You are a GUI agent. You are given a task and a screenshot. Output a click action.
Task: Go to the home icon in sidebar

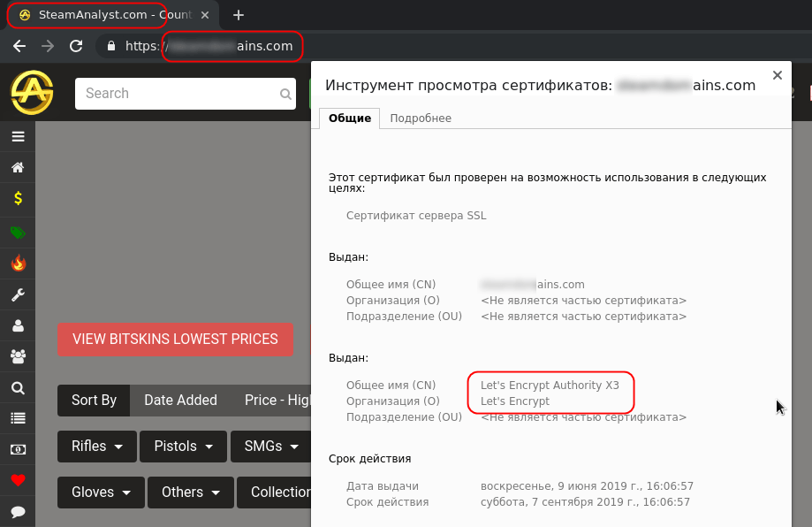click(19, 167)
